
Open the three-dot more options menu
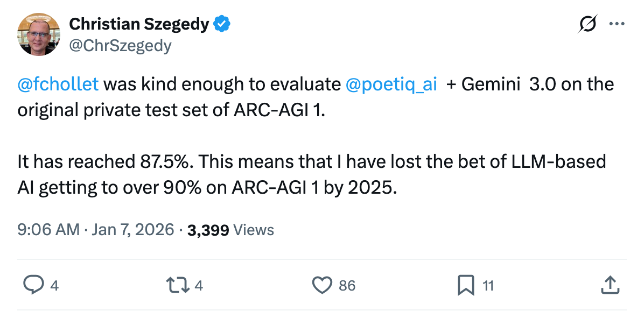click(616, 24)
